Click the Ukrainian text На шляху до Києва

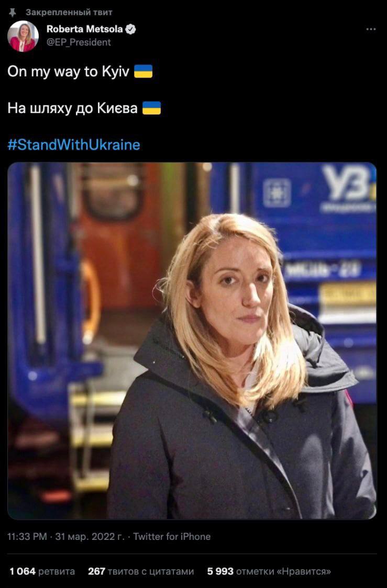(x=72, y=108)
